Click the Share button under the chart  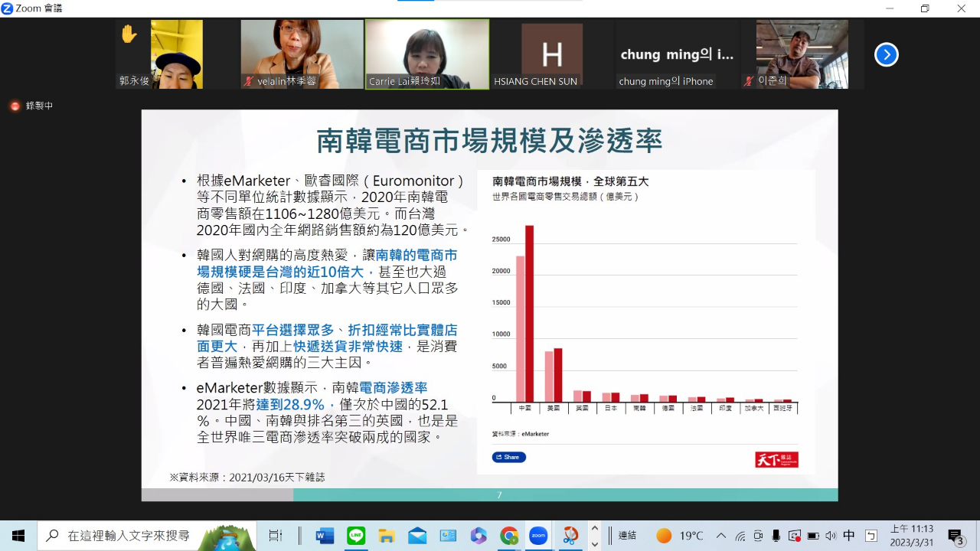tap(508, 457)
